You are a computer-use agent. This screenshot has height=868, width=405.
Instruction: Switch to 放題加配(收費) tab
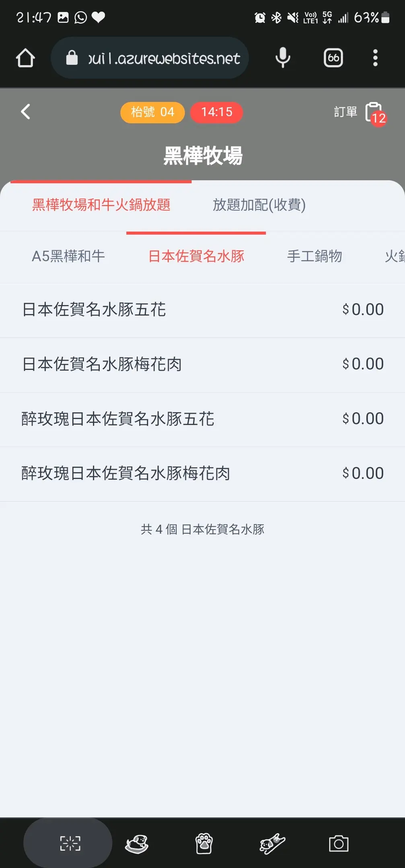259,205
